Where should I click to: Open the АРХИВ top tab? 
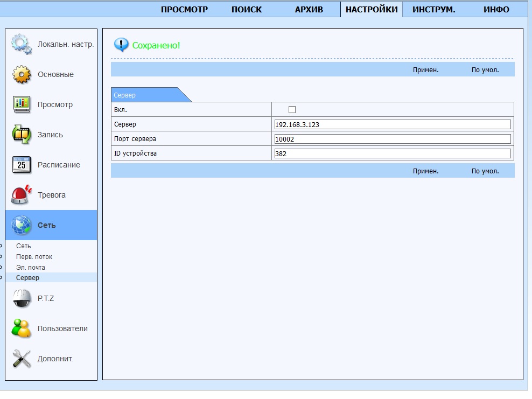point(309,10)
